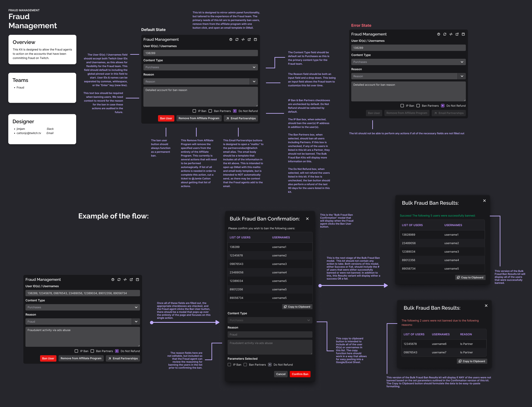Click Cancel in confirmation modal
Viewport: 532px width, 407px height.
point(281,374)
